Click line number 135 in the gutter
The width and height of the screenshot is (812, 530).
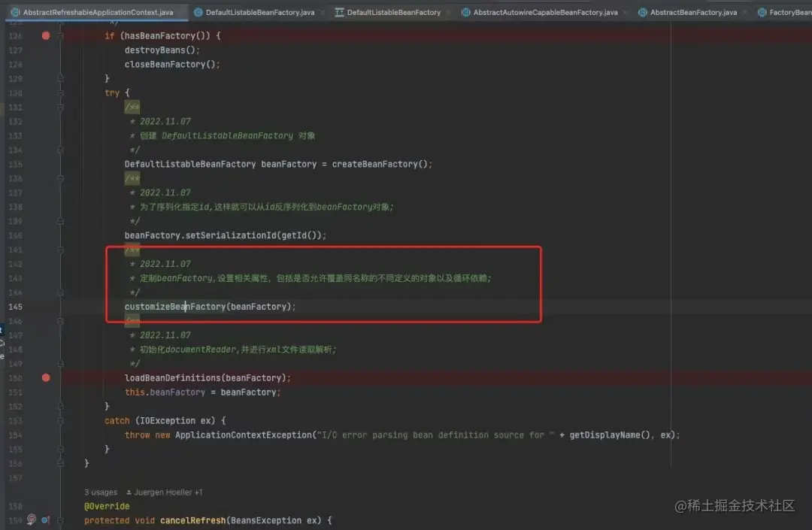click(x=16, y=164)
